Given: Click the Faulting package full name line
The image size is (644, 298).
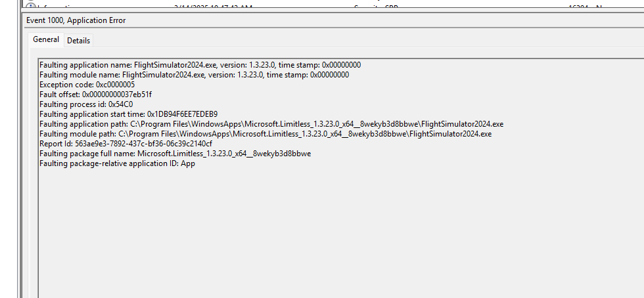Looking at the screenshot, I should coord(175,154).
